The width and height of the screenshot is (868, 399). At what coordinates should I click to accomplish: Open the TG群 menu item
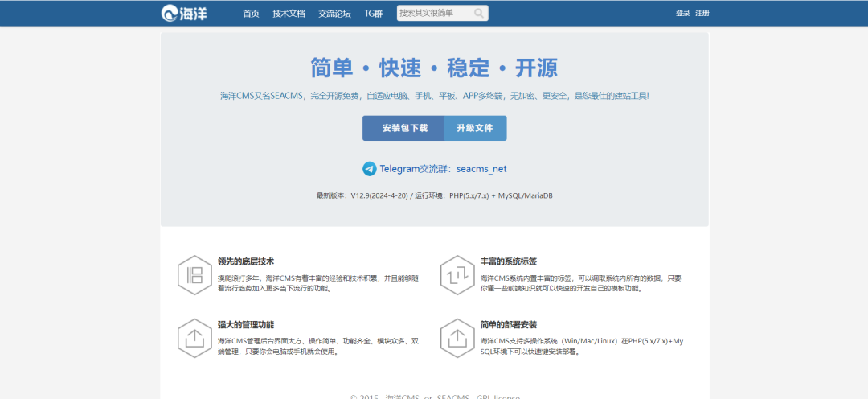click(374, 14)
